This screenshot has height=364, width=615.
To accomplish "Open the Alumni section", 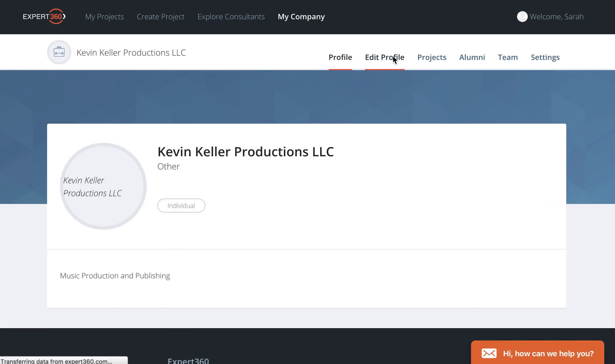I will 472,57.
